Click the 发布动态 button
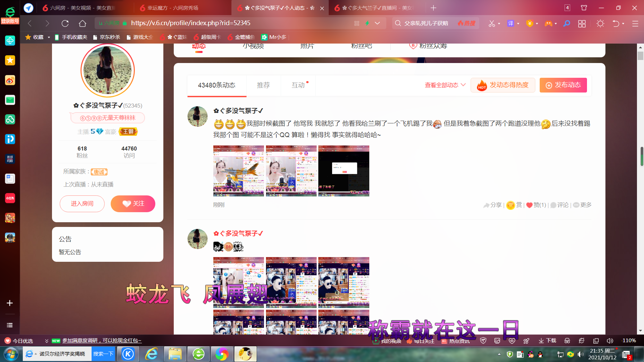Image resolution: width=644 pixels, height=362 pixels. click(x=563, y=85)
